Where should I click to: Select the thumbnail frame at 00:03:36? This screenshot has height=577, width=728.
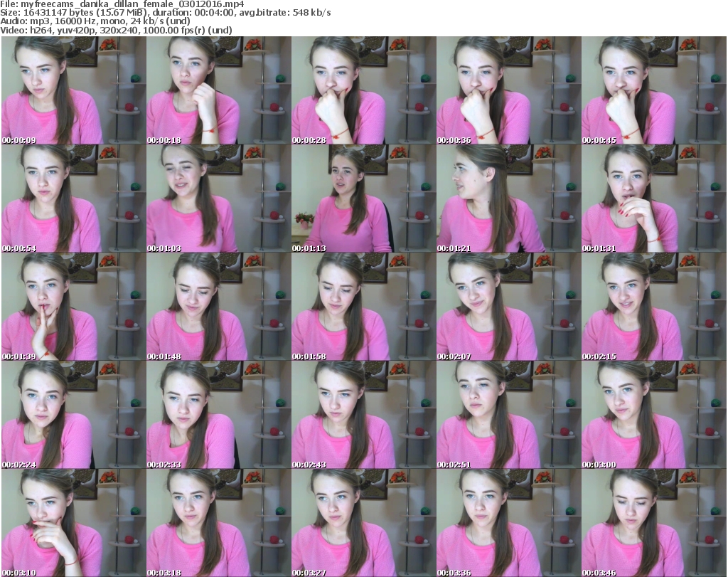click(x=509, y=523)
